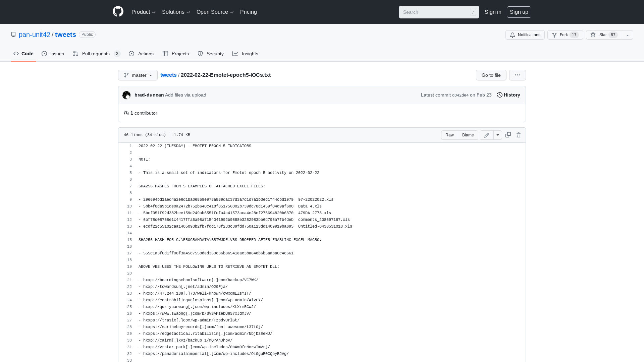Click the repository icon beside pan-unit42
Image resolution: width=644 pixels, height=362 pixels.
[13, 35]
